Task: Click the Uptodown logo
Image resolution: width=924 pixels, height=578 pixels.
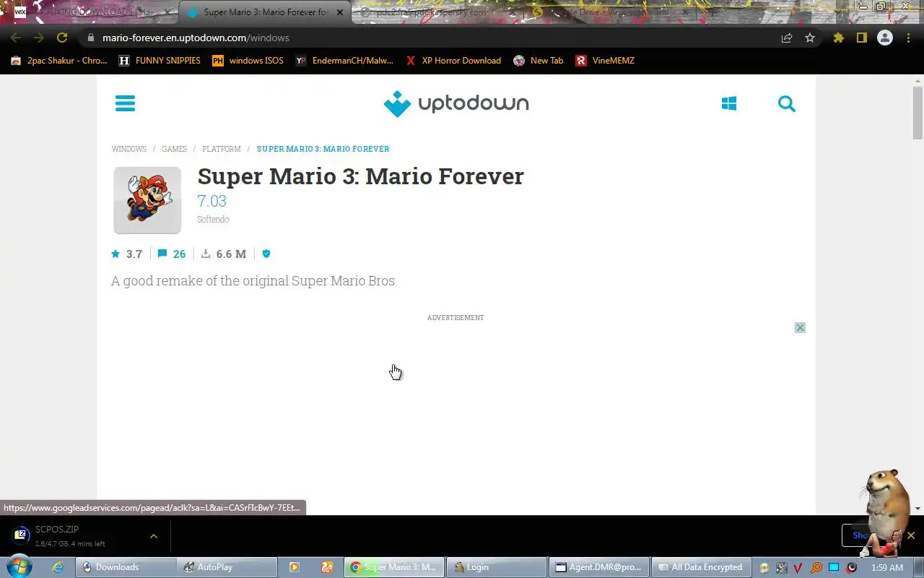Action: click(456, 103)
